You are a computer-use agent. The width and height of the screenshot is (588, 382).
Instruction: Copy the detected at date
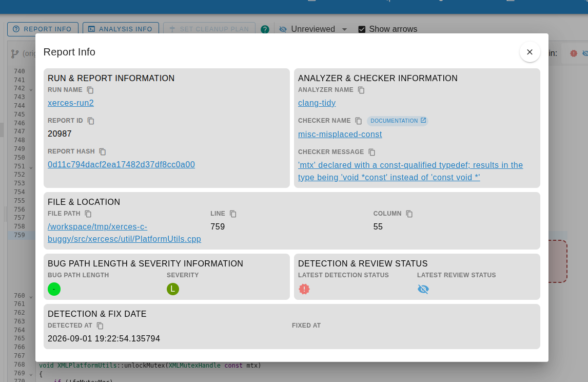coord(100,326)
